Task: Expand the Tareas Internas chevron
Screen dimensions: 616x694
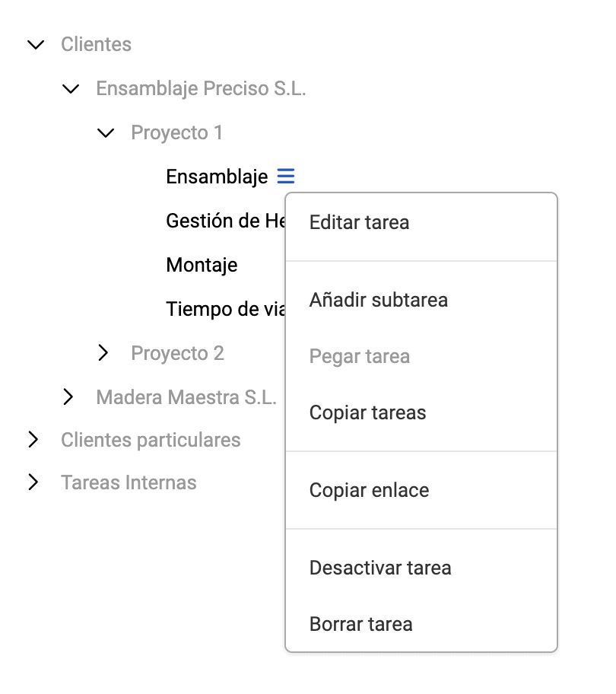Action: coord(33,482)
